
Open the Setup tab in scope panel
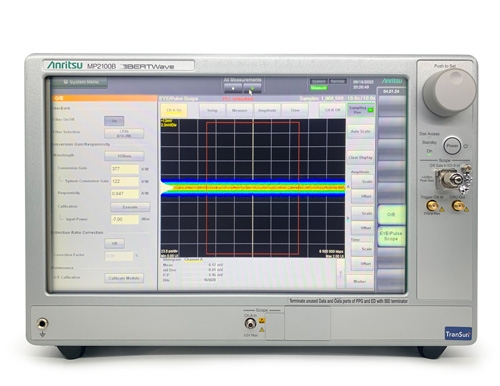(212, 110)
